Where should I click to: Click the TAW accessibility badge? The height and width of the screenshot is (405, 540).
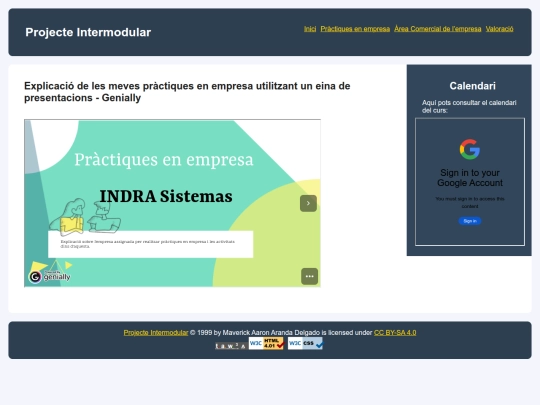tap(230, 346)
